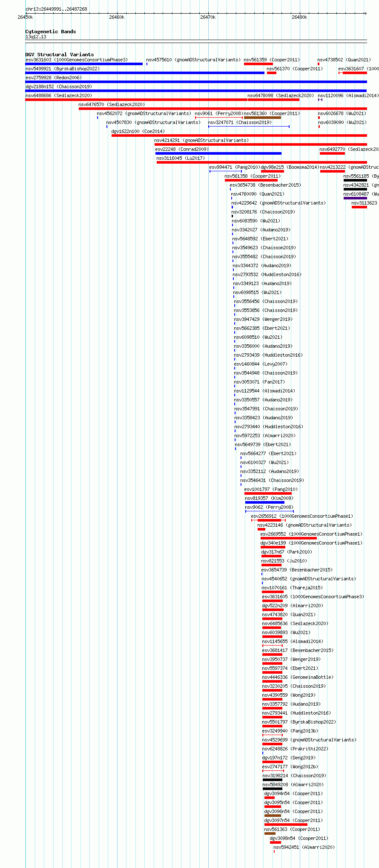Click the esv3631603 1000GenomesConsortiumPhase3 variant label
The height and width of the screenshot is (868, 379).
click(x=76, y=60)
